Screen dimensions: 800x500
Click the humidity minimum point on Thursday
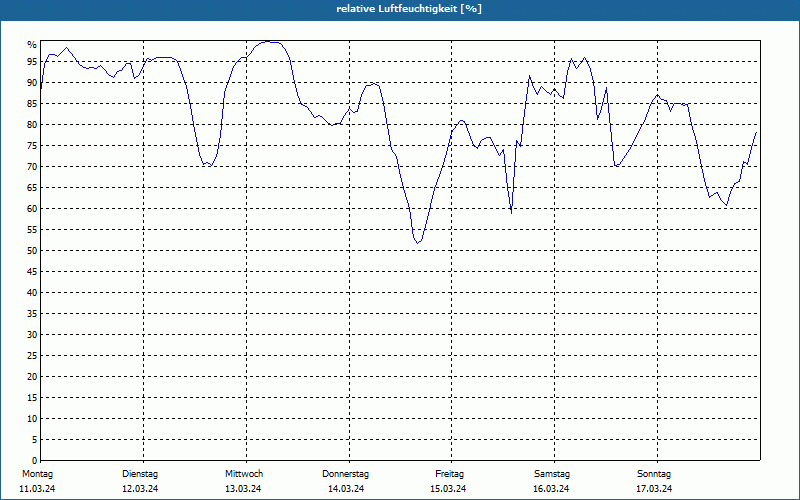click(417, 243)
